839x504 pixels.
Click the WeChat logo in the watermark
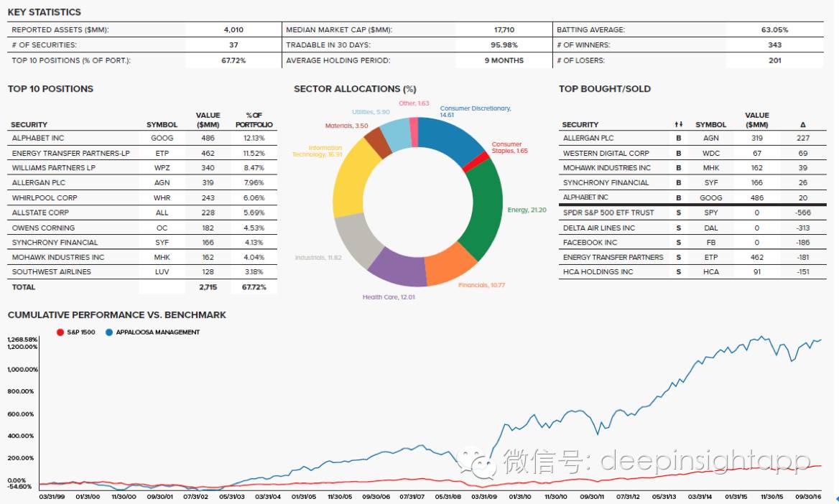(x=478, y=463)
